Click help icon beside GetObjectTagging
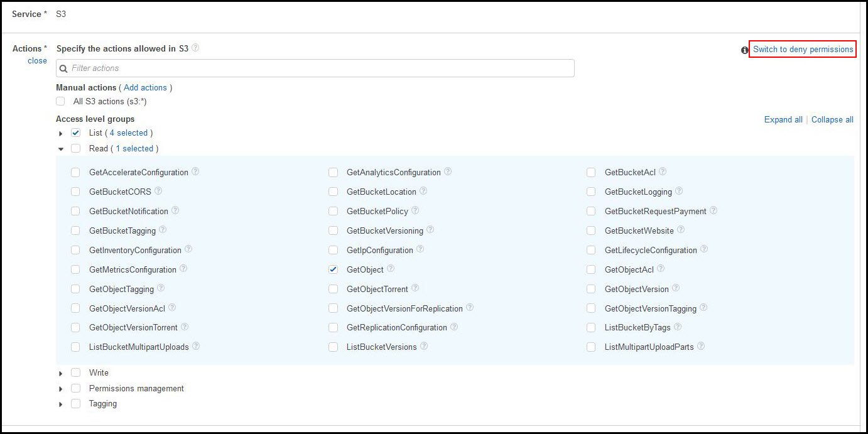The image size is (868, 434). pyautogui.click(x=161, y=288)
